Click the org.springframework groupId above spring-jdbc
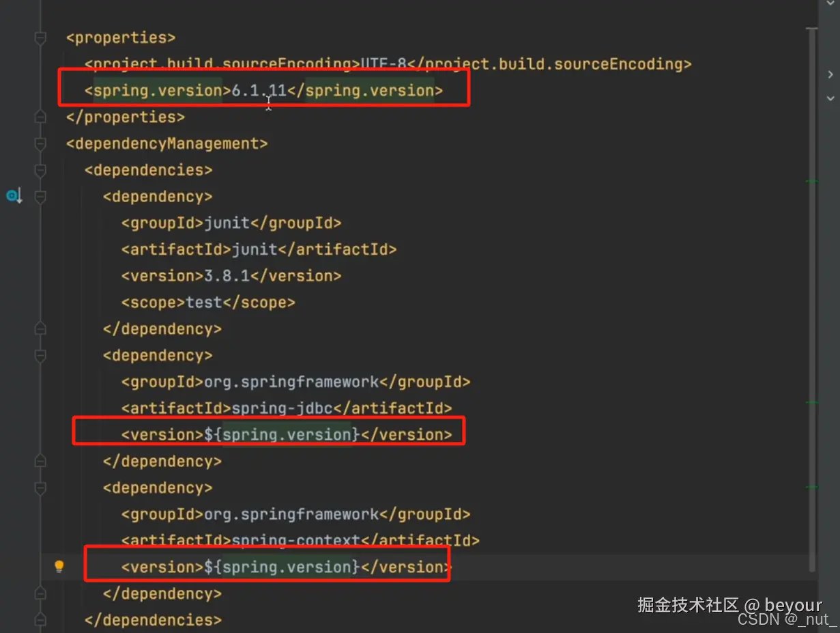 pos(295,382)
